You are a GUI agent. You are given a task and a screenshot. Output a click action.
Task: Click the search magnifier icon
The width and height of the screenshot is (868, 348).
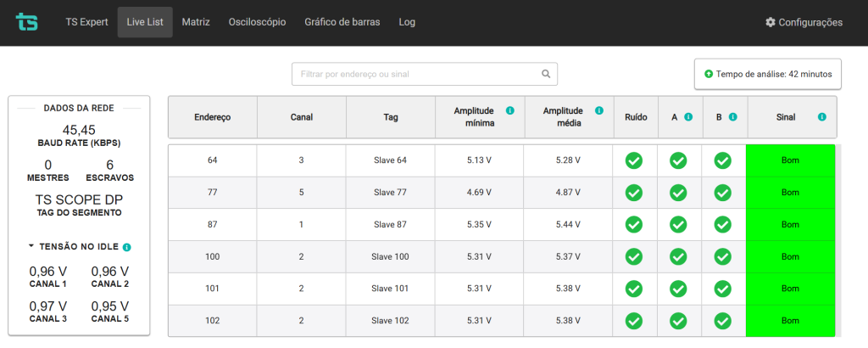(x=546, y=74)
